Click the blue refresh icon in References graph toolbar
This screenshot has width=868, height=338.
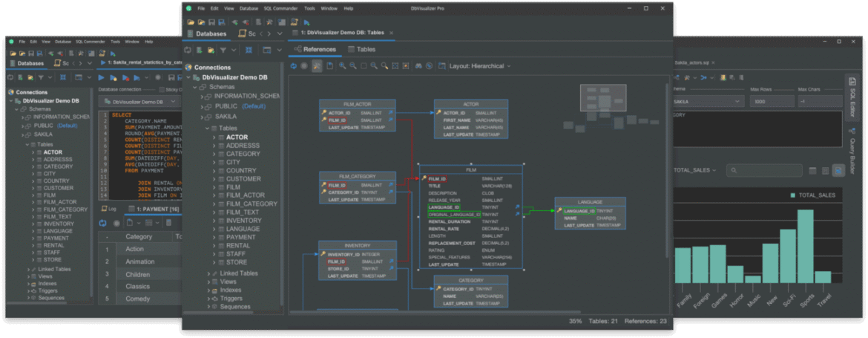click(x=293, y=66)
